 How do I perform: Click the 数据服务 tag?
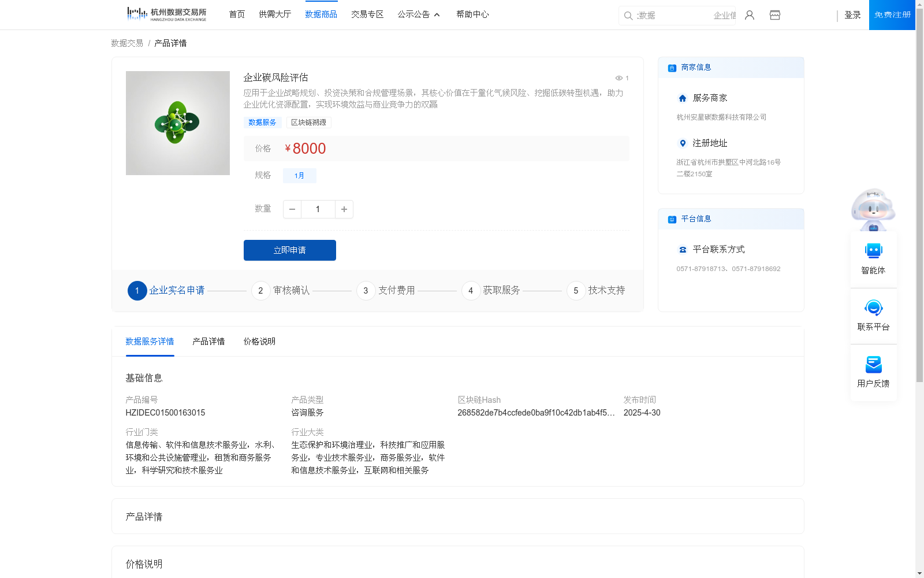[x=262, y=123]
